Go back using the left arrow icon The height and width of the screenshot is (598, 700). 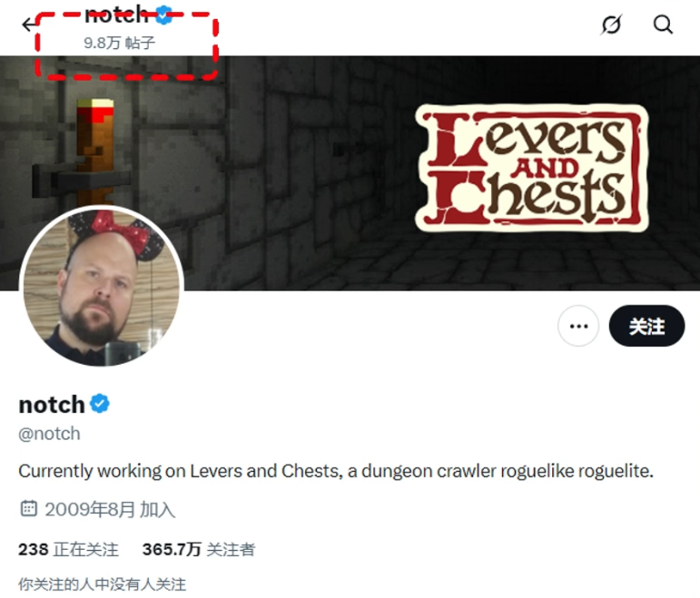[29, 25]
